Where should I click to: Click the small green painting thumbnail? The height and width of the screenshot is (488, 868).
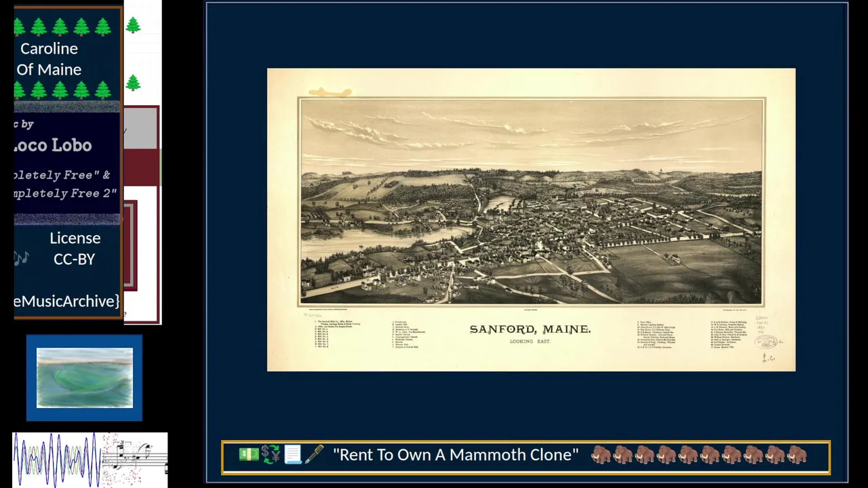[x=85, y=378]
